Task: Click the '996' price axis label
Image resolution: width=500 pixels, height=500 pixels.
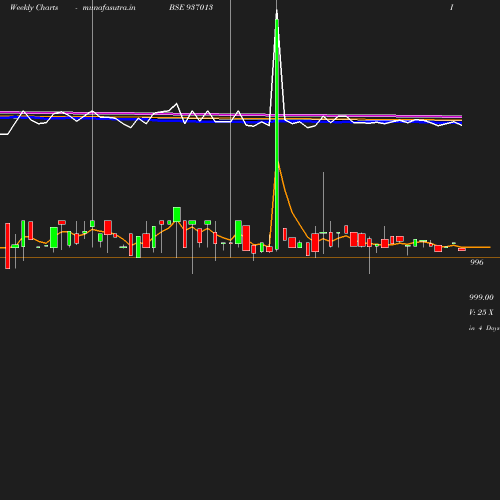Action: (476, 262)
